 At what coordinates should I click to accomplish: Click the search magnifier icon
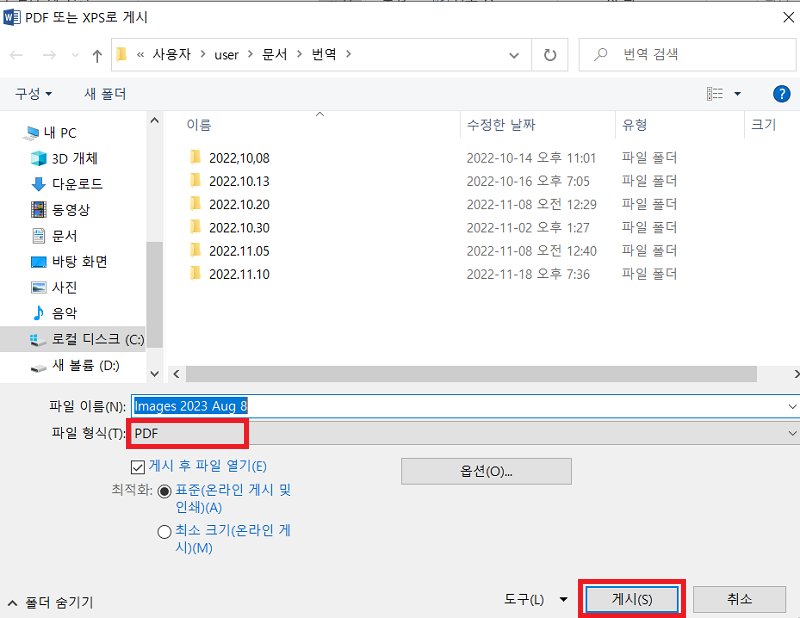(601, 54)
